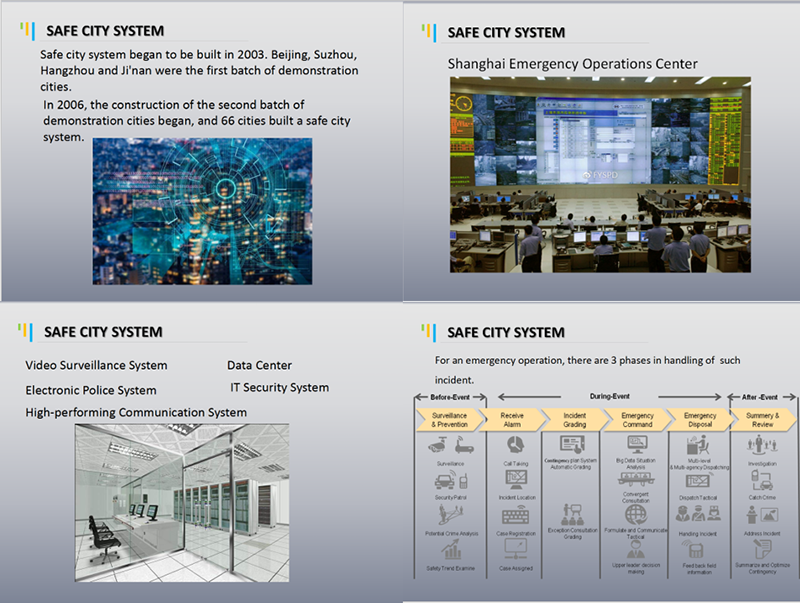Click the Call Taking headset icon
800x603 pixels.
[x=515, y=445]
